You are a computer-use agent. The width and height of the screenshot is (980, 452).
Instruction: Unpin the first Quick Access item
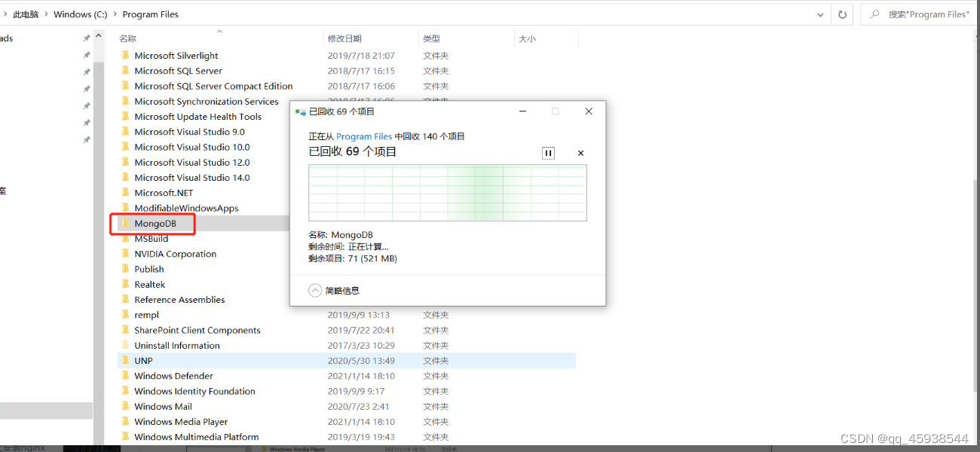pyautogui.click(x=86, y=38)
